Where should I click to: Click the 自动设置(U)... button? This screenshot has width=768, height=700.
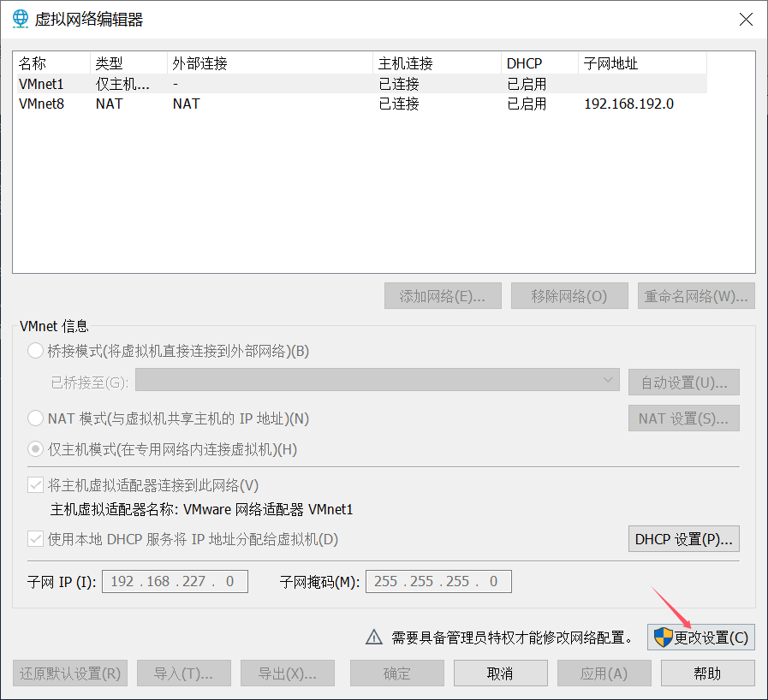(x=684, y=382)
